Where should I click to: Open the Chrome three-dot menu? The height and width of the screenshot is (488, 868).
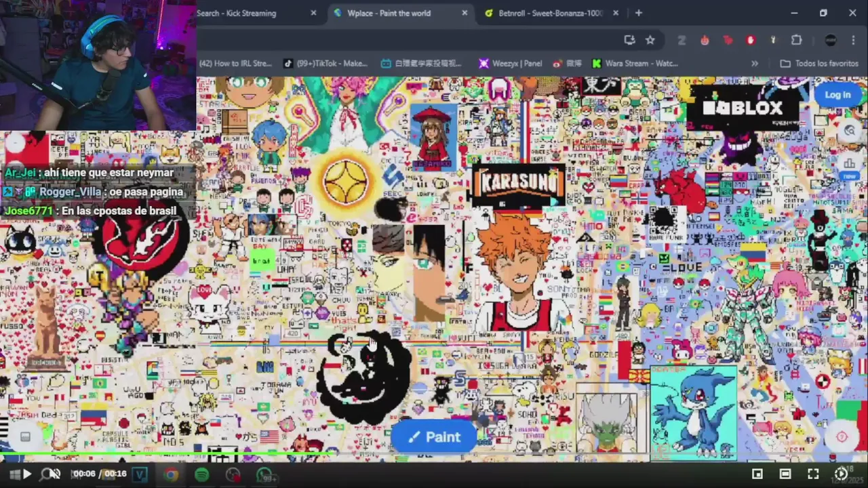pyautogui.click(x=853, y=40)
